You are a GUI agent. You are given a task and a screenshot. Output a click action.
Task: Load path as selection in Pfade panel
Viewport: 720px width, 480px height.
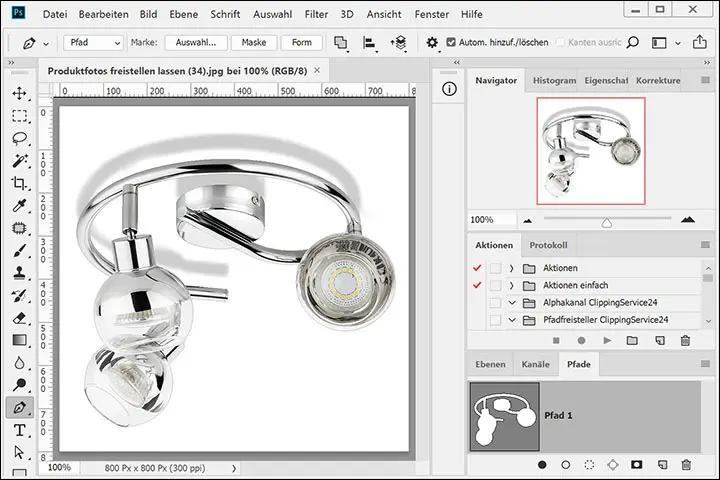589,465
